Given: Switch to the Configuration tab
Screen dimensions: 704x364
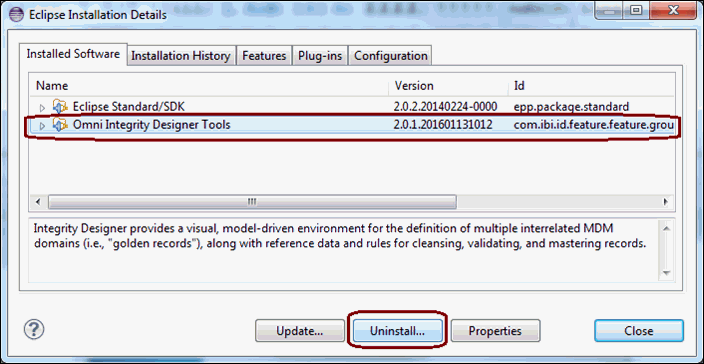Looking at the screenshot, I should coord(391,56).
